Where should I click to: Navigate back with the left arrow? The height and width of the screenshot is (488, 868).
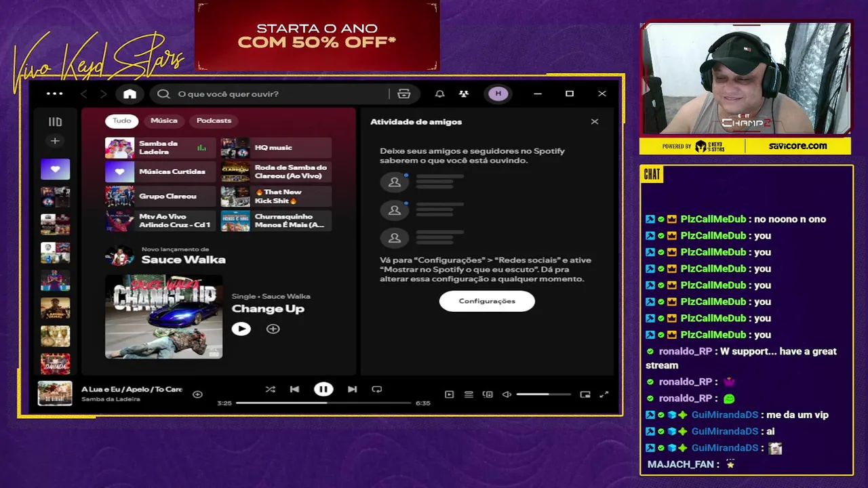pos(84,94)
